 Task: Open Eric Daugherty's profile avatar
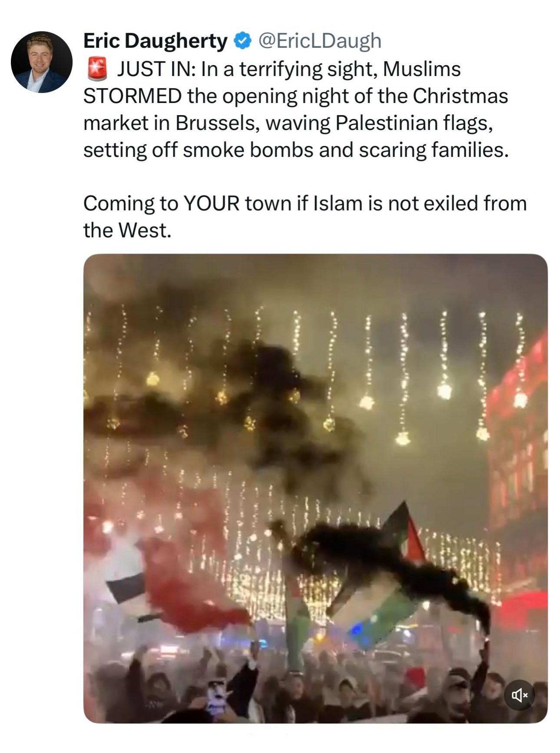[x=42, y=62]
